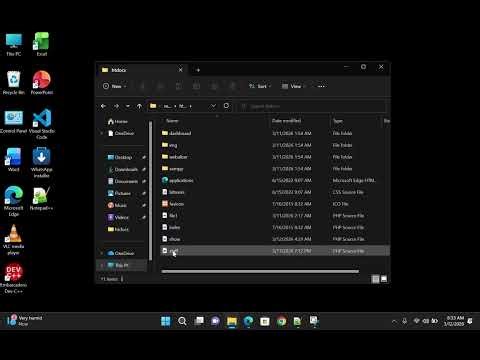The image size is (480, 360).
Task: Select the applications HTML file
Action: coord(275,180)
